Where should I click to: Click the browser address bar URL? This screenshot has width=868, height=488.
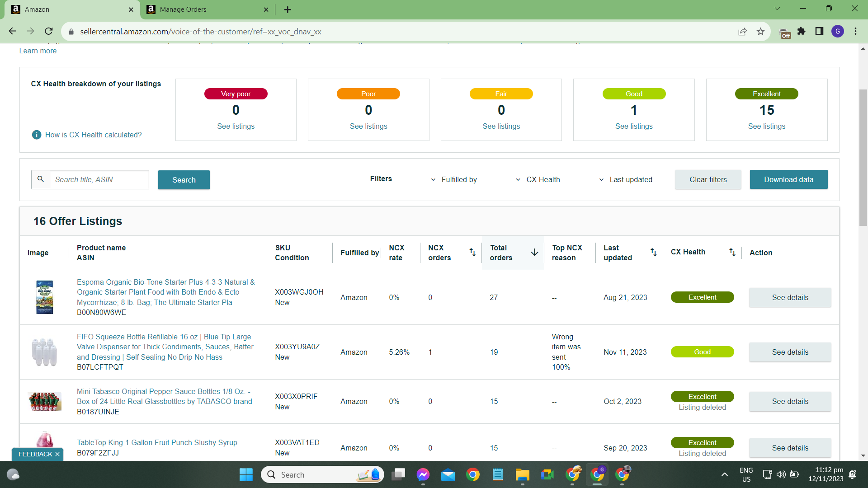pyautogui.click(x=201, y=32)
